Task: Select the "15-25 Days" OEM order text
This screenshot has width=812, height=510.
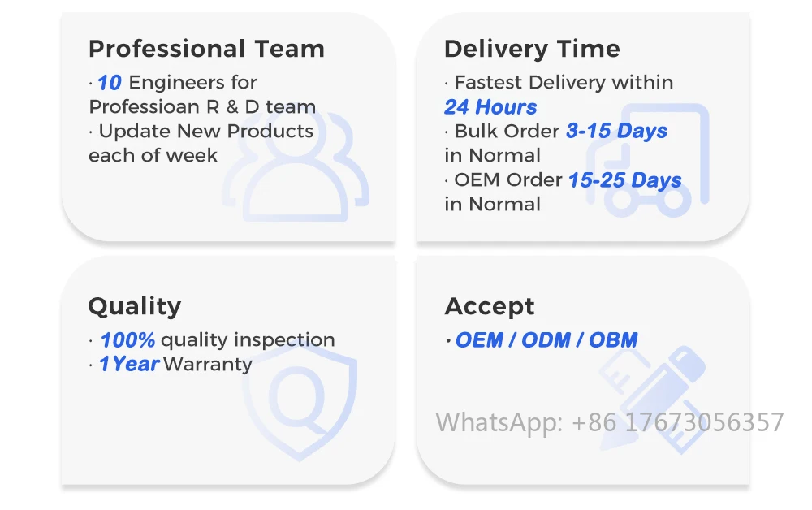Action: 624,179
